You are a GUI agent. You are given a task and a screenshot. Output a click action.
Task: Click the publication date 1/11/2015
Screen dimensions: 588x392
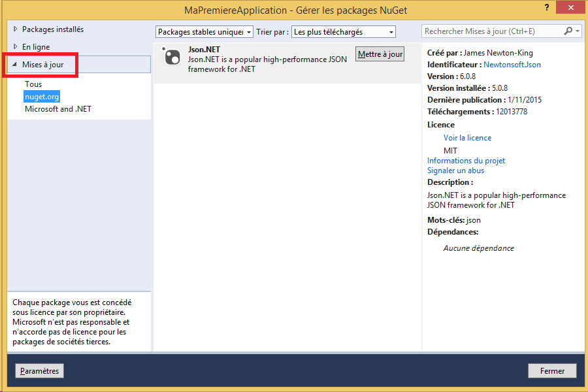(525, 100)
